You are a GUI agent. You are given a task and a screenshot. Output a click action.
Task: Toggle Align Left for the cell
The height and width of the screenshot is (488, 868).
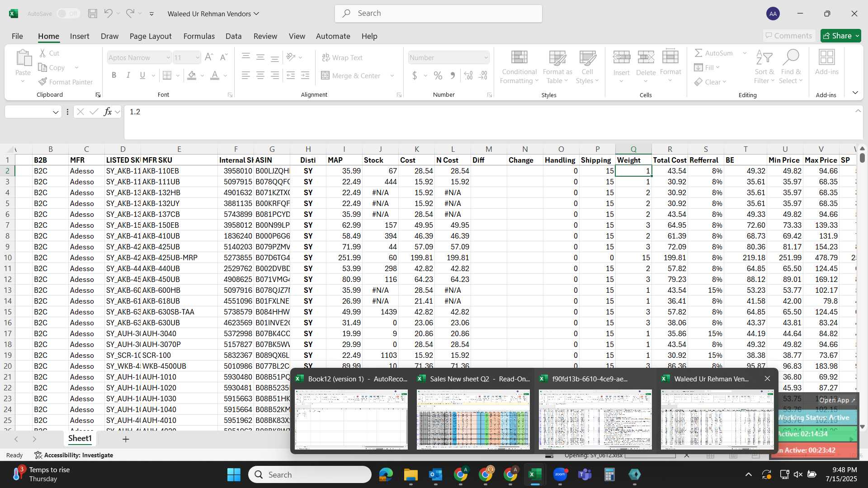pos(246,75)
